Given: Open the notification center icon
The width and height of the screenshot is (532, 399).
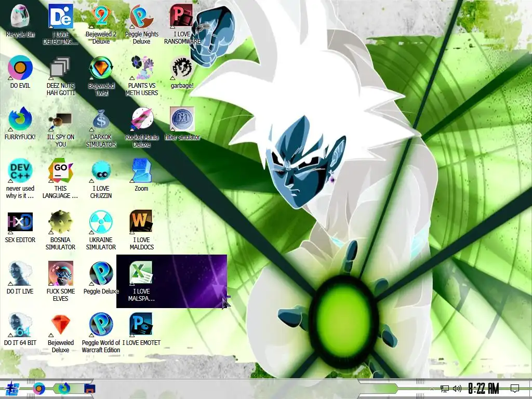Looking at the screenshot, I should (515, 389).
